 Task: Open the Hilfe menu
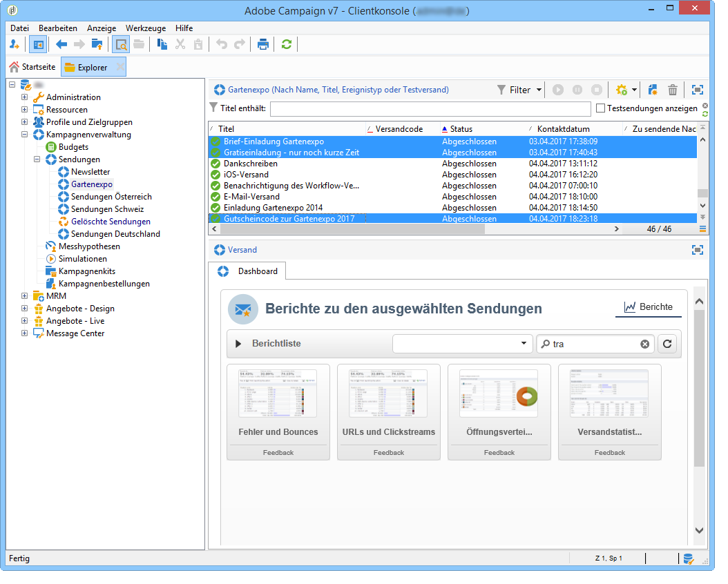(x=184, y=28)
